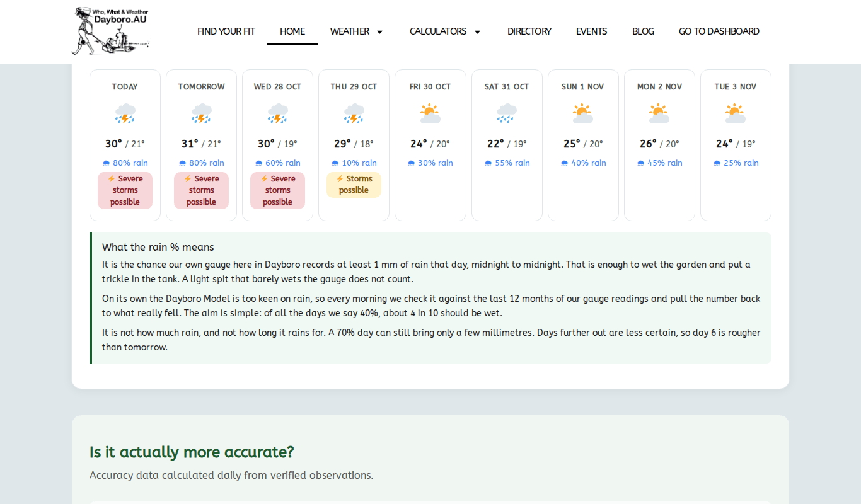
Task: Click Today's thunderstorm weather icon
Action: 125,114
